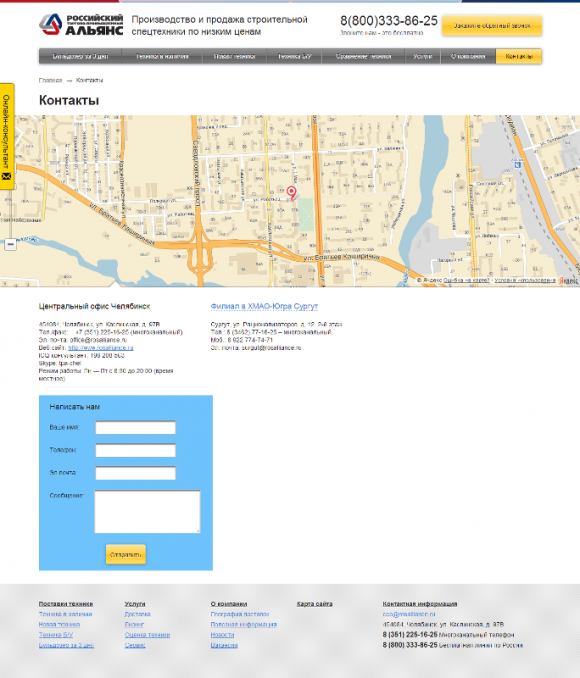
Task: Click the Контакты page heading
Action: point(69,100)
